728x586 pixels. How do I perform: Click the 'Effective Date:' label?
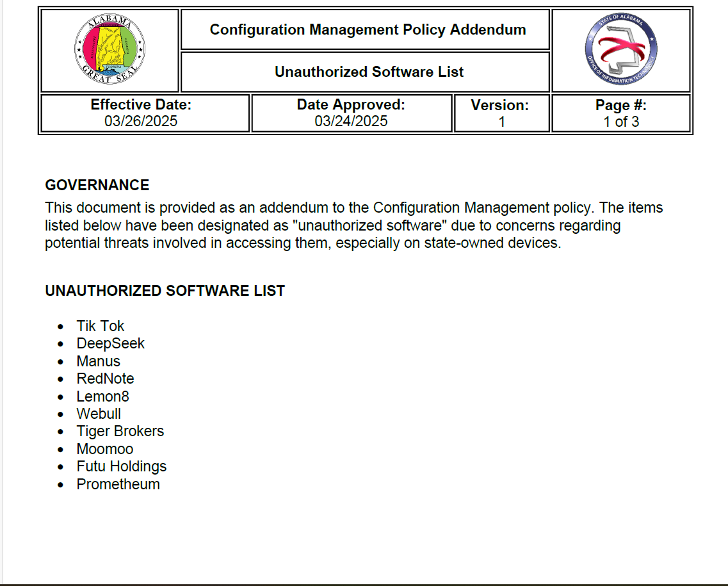141,104
